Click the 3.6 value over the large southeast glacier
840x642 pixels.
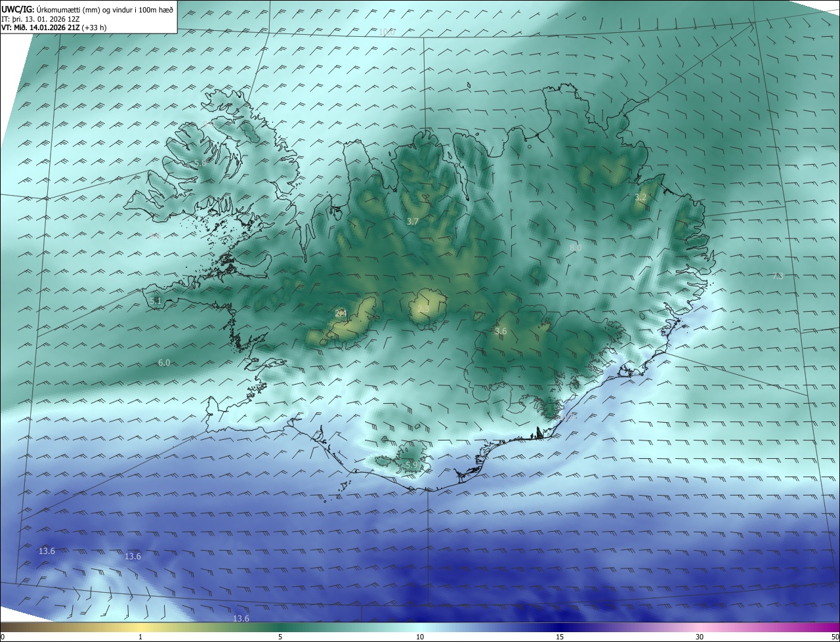(x=501, y=332)
